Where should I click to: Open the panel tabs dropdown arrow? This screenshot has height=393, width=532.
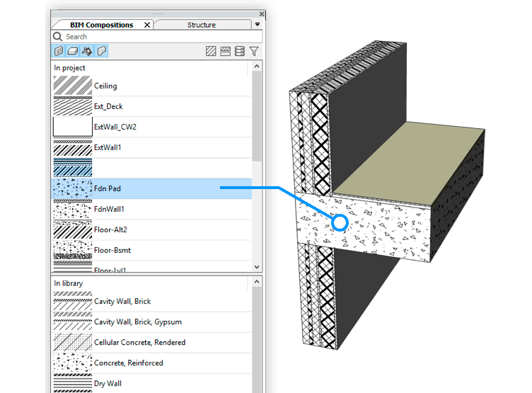coord(258,25)
